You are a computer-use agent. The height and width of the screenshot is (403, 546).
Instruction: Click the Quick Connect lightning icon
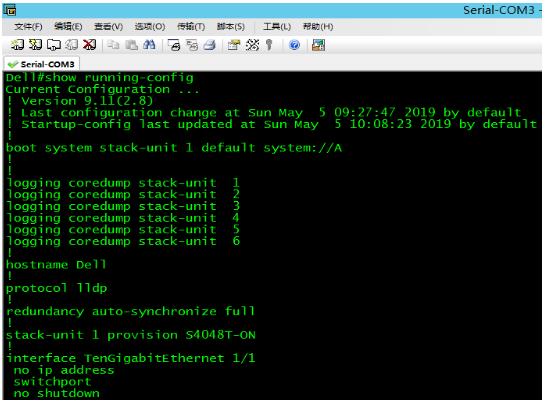[x=35, y=45]
